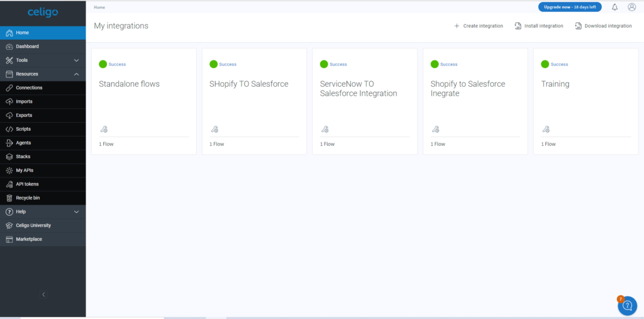644x319 pixels.
Task: Click 1 Flow text on Training card
Action: [x=548, y=144]
